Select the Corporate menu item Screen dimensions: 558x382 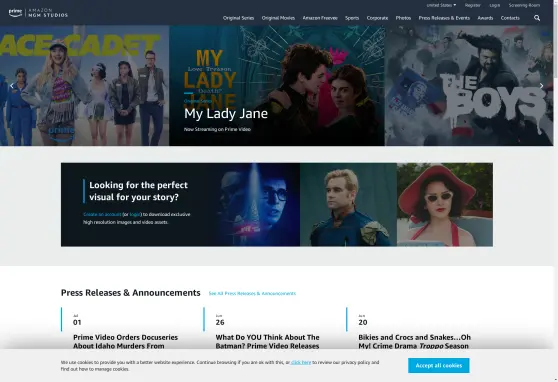[377, 18]
